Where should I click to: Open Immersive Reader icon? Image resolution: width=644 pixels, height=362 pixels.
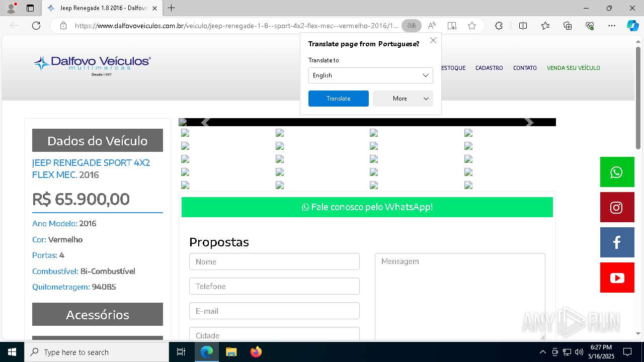(x=452, y=26)
